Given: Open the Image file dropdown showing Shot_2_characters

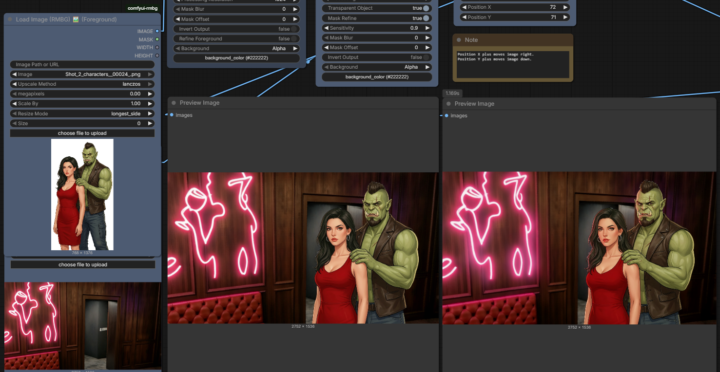Looking at the screenshot, I should pyautogui.click(x=82, y=74).
